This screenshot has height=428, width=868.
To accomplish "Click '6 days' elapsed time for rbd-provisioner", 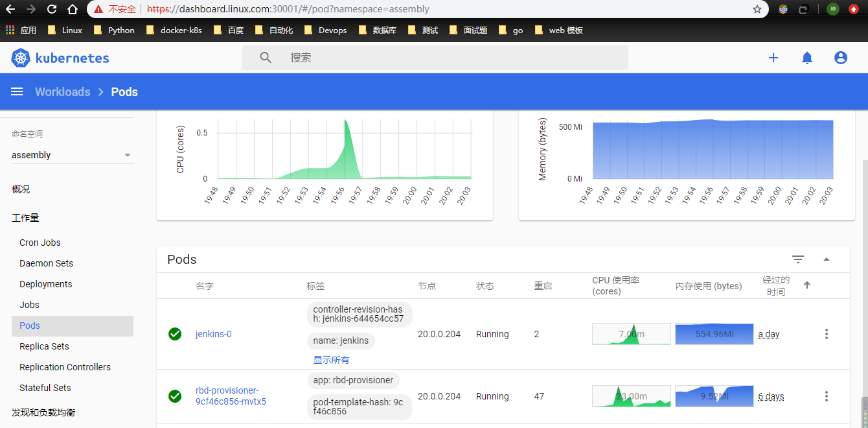I will pos(771,396).
